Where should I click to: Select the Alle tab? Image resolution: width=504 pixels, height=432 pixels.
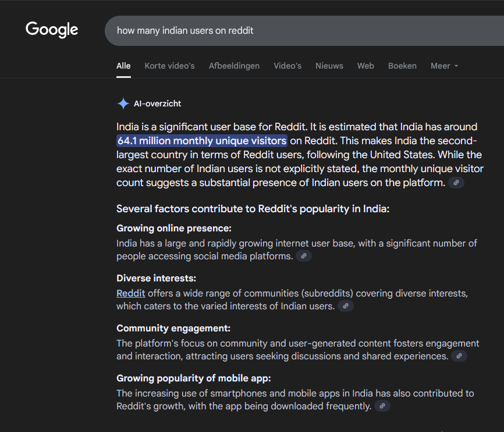coord(123,66)
